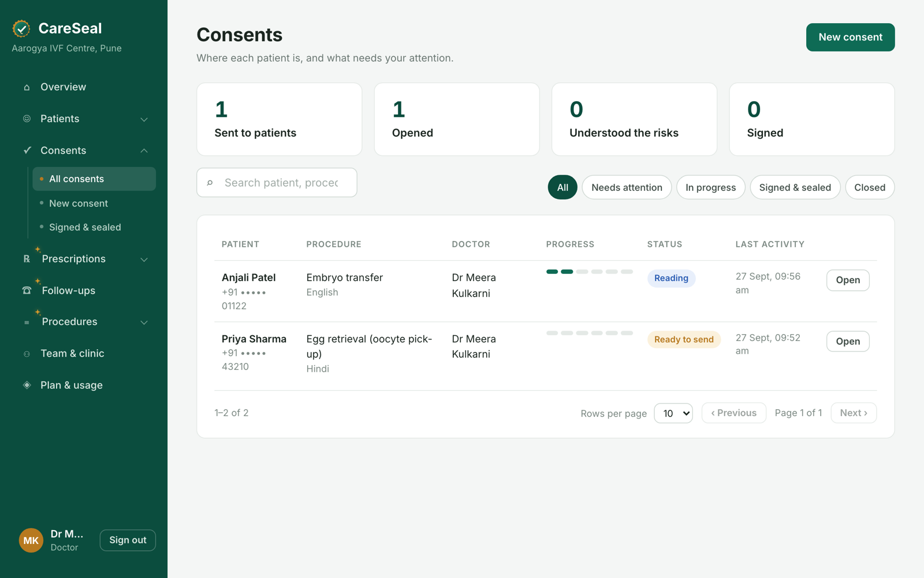Focus the search patient field
Screen dimensions: 924x578
click(x=277, y=183)
